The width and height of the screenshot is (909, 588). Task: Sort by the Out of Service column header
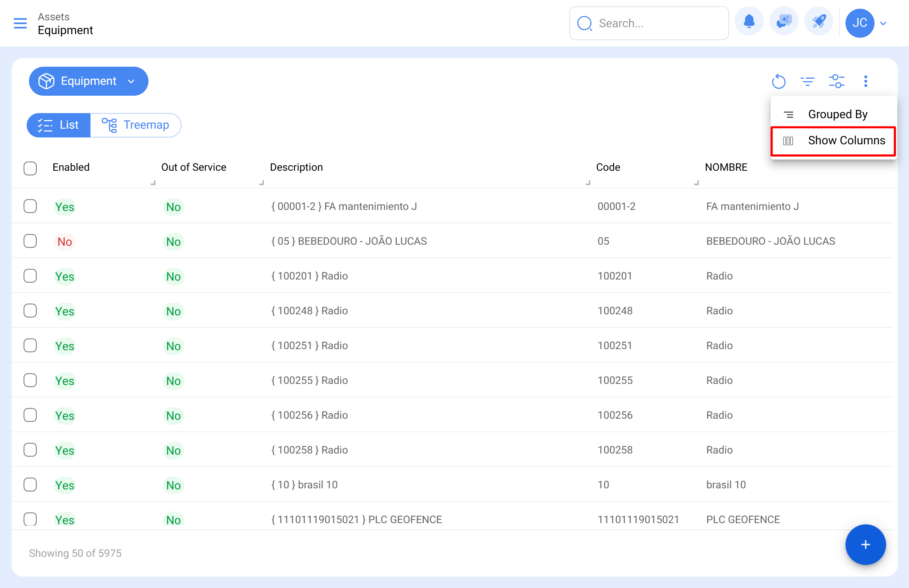194,167
